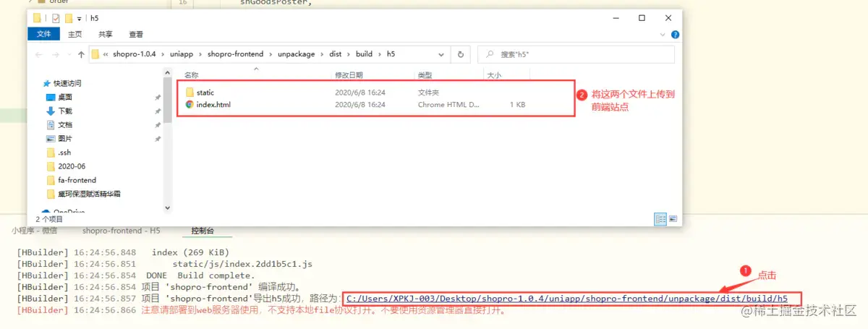Open Explorer help icon

(x=674, y=34)
